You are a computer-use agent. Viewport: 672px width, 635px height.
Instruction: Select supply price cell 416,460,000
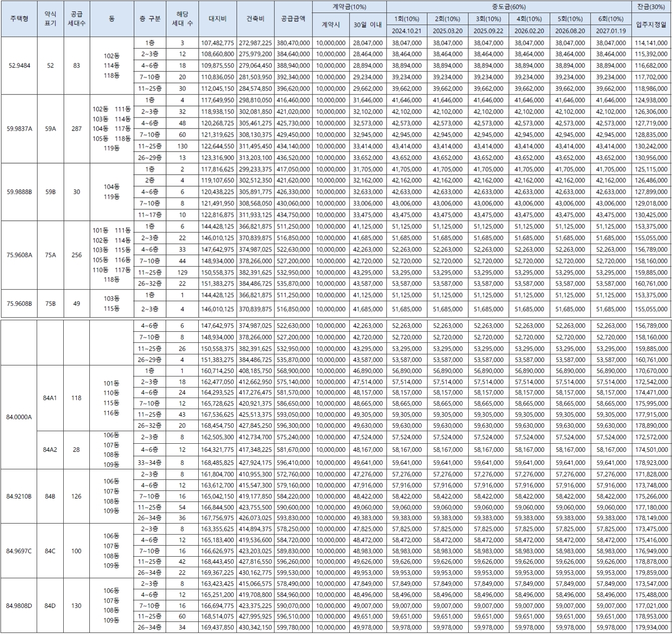pos(293,100)
